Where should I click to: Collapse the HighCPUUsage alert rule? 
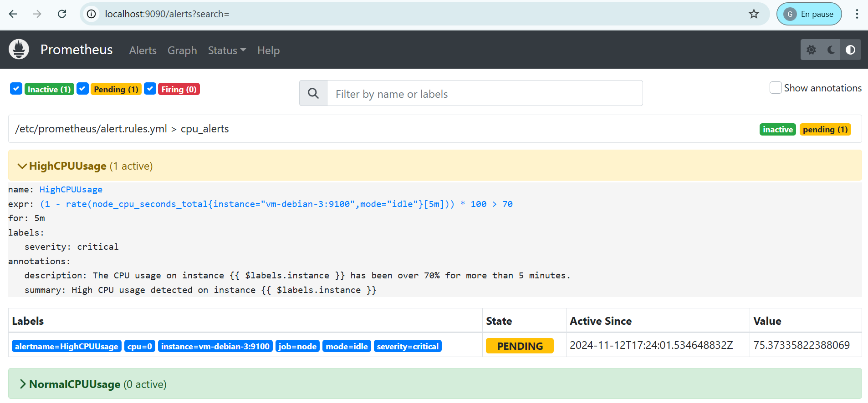(x=435, y=166)
